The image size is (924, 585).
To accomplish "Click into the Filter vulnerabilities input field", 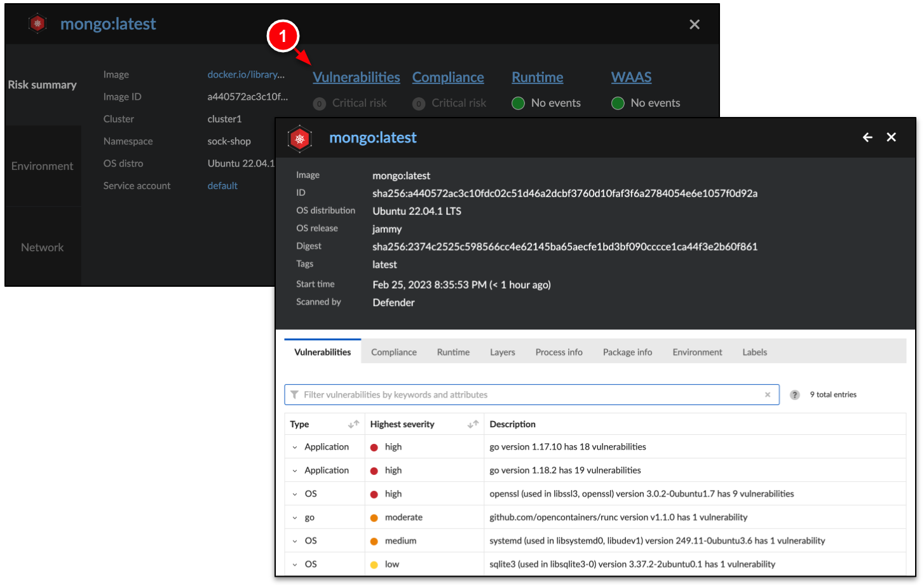I will pyautogui.click(x=532, y=395).
